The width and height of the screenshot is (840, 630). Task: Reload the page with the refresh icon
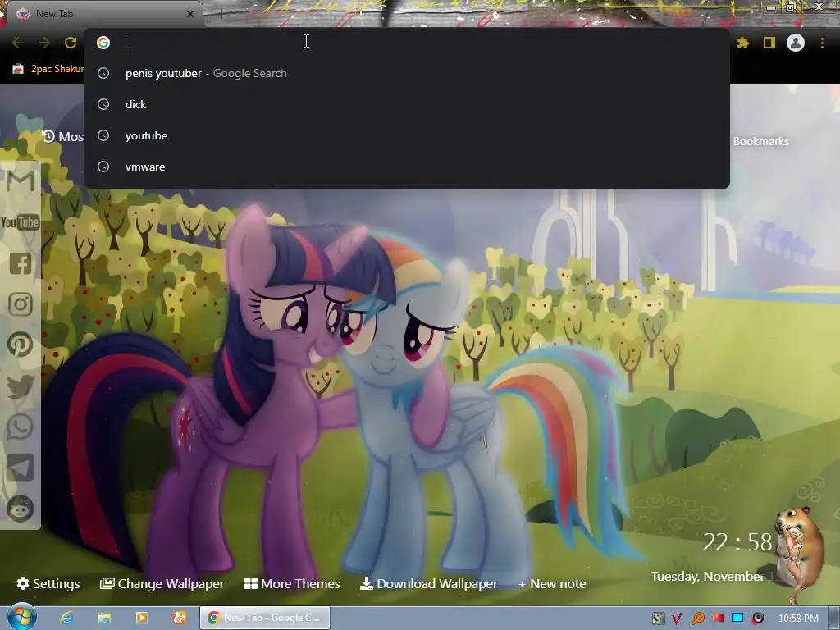point(71,43)
